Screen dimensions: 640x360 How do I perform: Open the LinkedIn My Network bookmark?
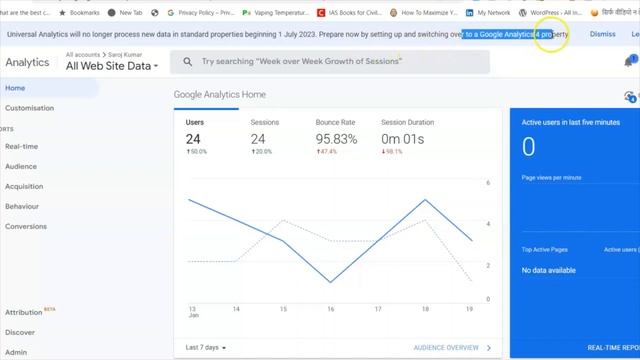point(488,13)
